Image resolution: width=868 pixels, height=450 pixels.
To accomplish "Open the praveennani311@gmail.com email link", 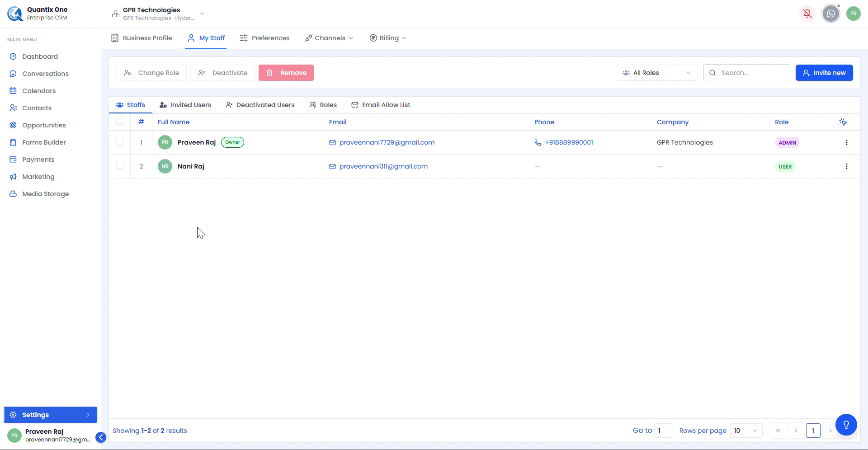I will tap(383, 166).
